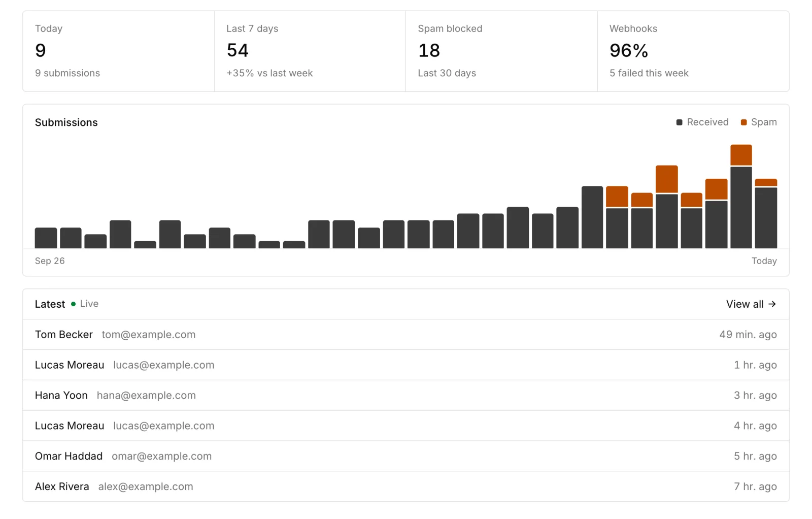The image size is (812, 519).
Task: Click the alex@example.com email
Action: point(146,486)
